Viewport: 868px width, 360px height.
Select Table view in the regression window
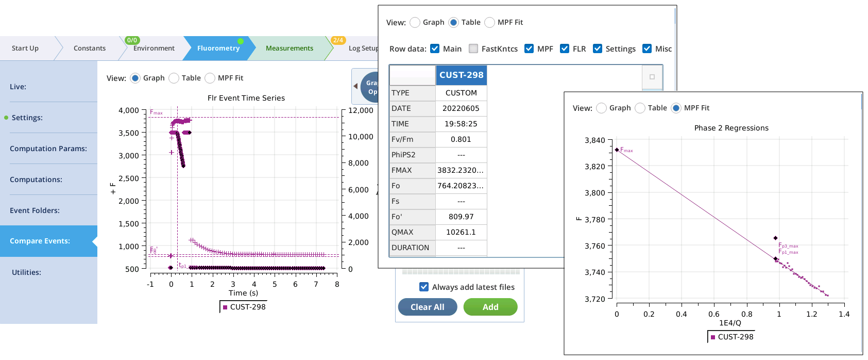pos(640,108)
